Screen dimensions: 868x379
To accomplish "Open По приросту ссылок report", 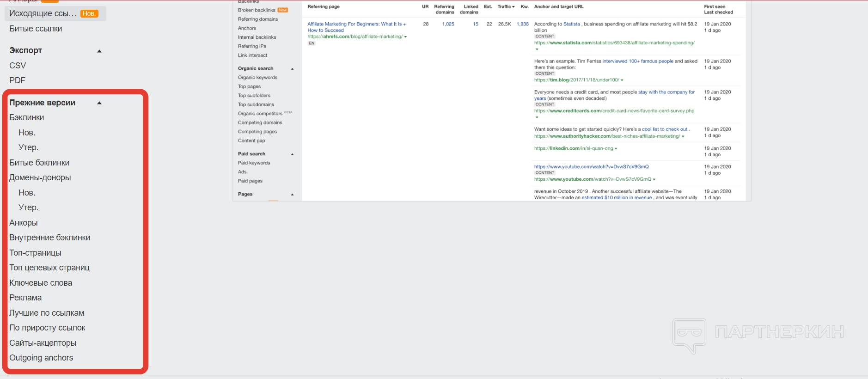I will point(47,328).
